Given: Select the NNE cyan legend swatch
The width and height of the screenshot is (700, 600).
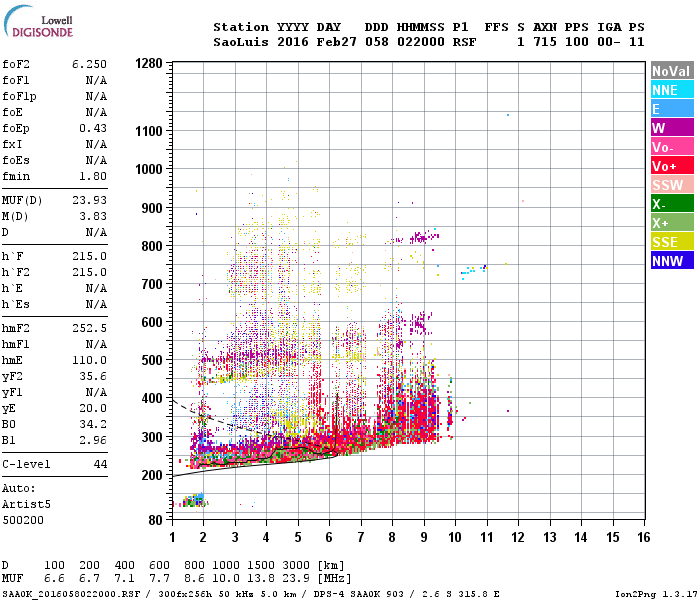Looking at the screenshot, I should tap(672, 90).
